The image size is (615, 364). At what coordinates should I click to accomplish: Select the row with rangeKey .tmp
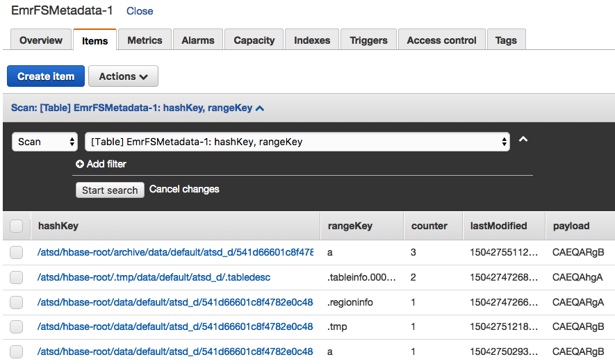tap(16, 327)
